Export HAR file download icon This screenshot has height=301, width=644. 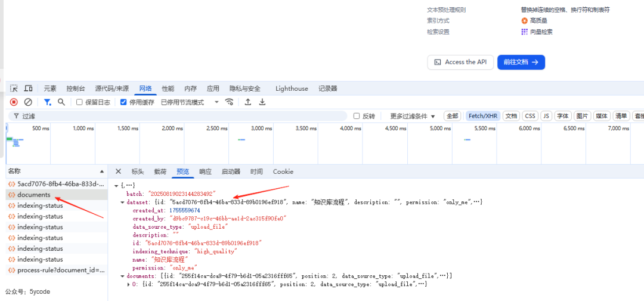pos(262,102)
